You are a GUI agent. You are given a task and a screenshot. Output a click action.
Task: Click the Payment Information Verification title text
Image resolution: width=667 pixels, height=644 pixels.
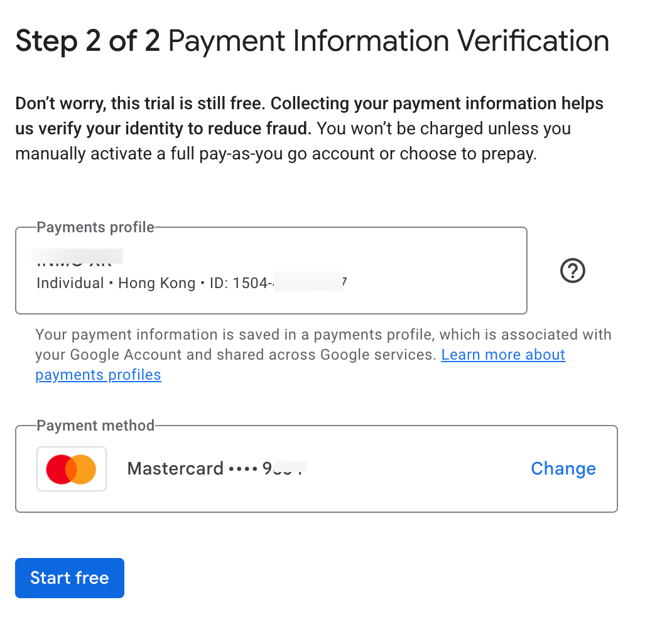click(389, 41)
